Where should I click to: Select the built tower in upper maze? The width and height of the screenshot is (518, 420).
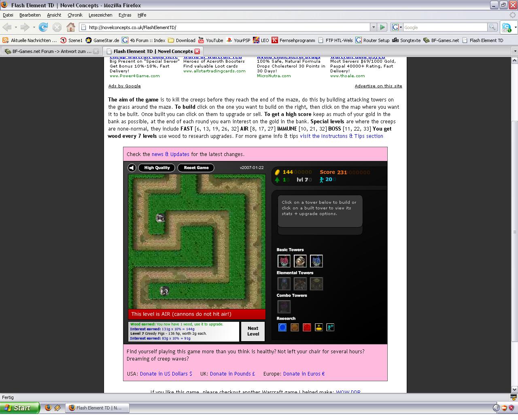coord(160,218)
